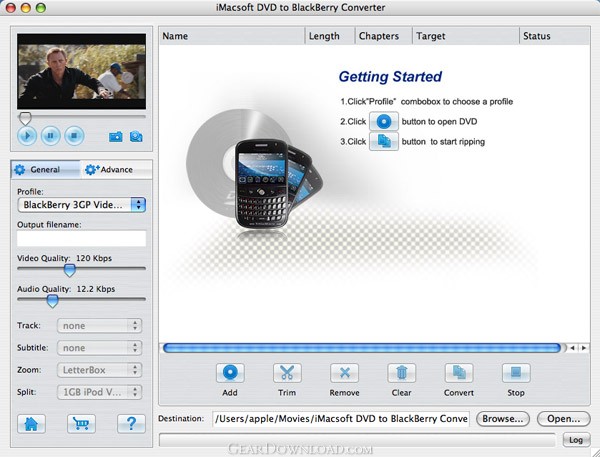This screenshot has height=457, width=600.
Task: Click the video preview thumbnail
Action: (82, 72)
